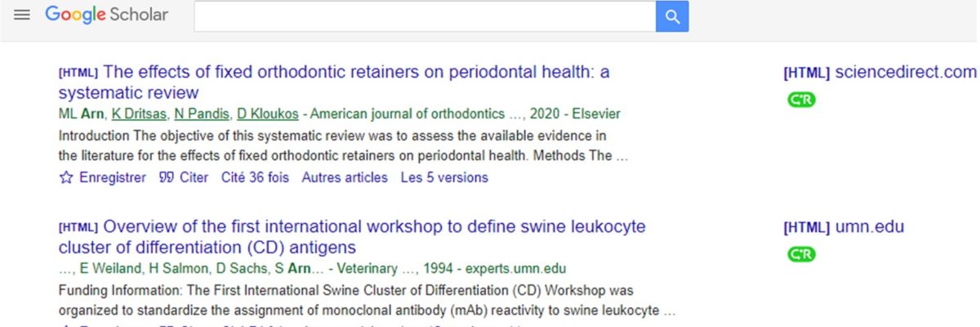Click the 'Enregistrer' link of first result
Viewport: 980px width, 327px height.
[112, 177]
